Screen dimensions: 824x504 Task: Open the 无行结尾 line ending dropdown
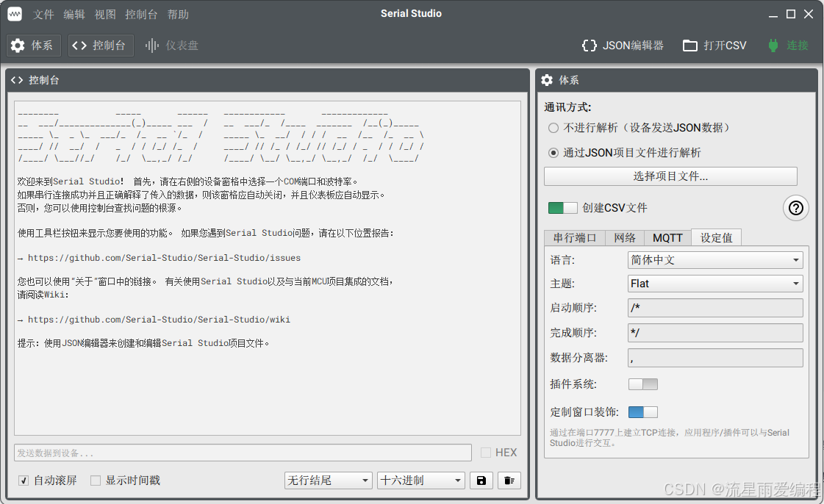coord(329,480)
